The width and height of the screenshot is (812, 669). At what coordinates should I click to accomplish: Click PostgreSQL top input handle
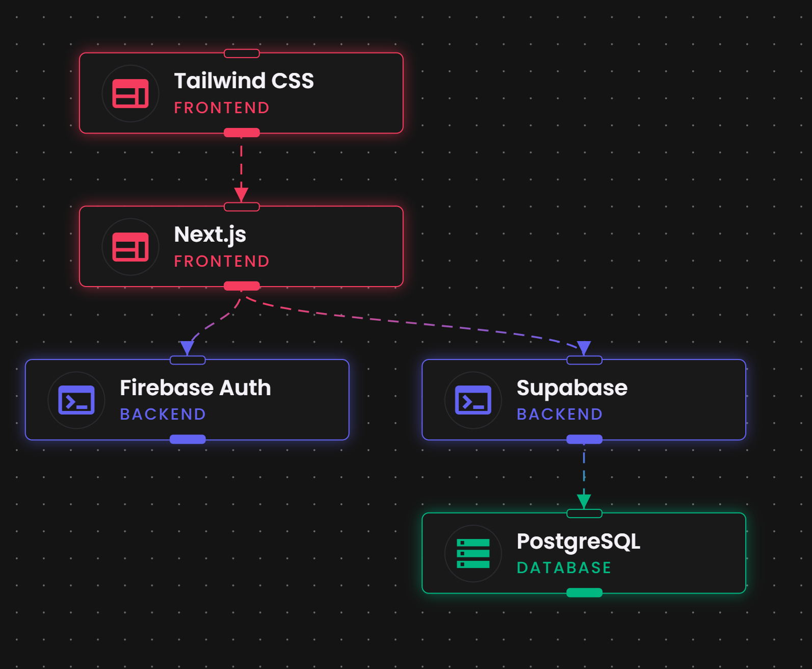[x=584, y=513]
